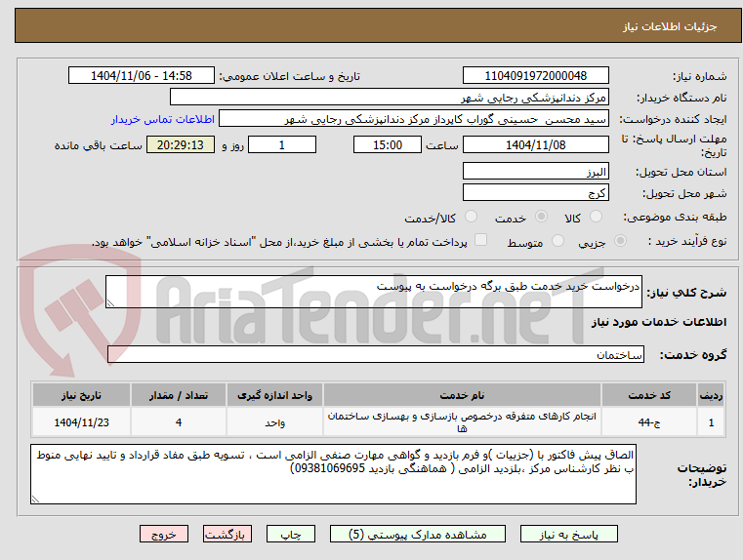
Task: Select the جزیی purchase type radio
Action: coord(620,241)
